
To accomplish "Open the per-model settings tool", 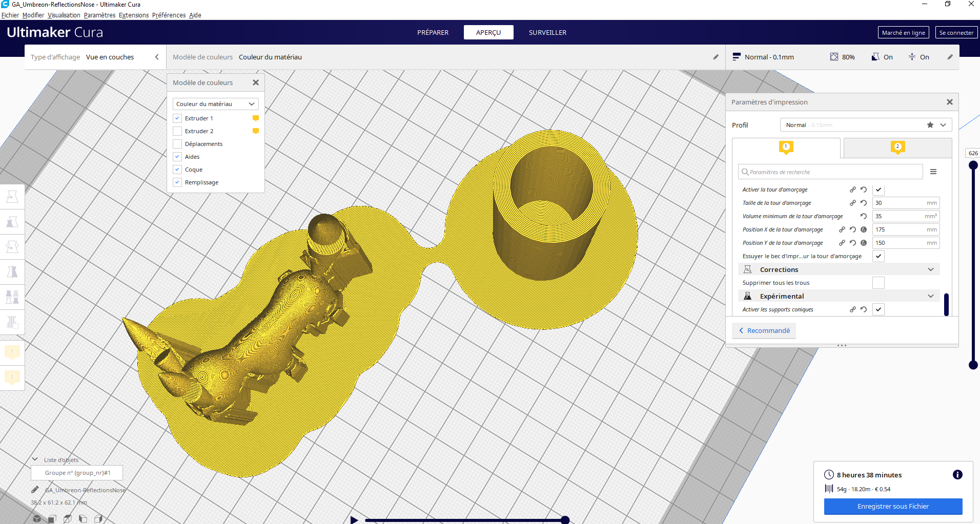I will pos(12,297).
